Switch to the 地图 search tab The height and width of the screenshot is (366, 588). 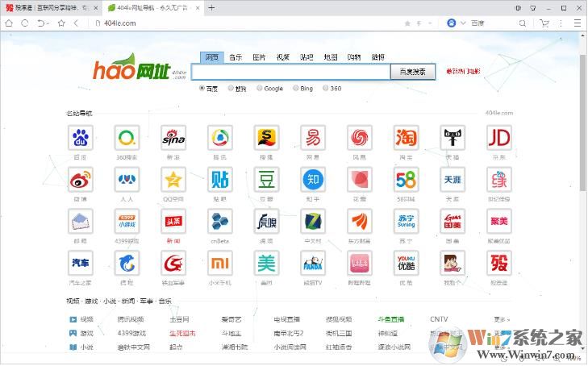[331, 57]
